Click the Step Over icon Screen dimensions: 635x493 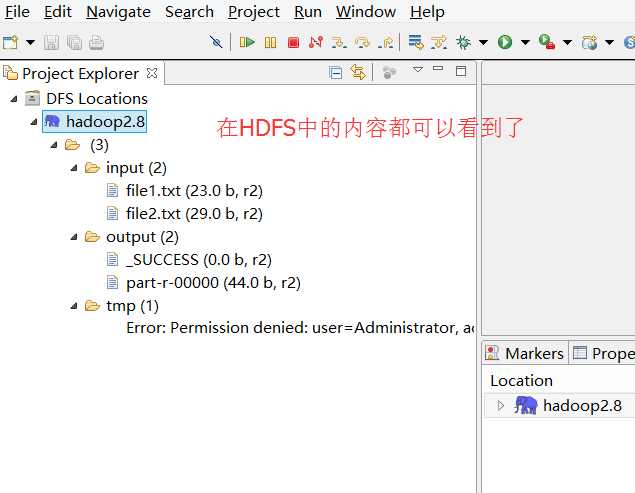pos(362,42)
